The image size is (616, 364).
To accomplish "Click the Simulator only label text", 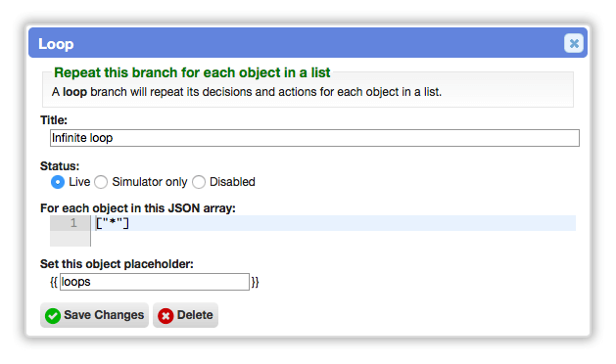I will coord(150,182).
